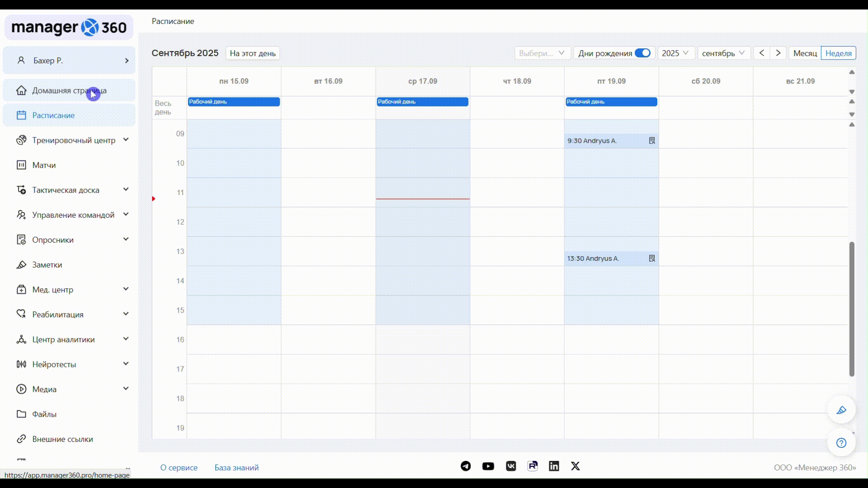The image size is (868, 488).
Task: Click the calendar vertical scrollbar thumb
Action: 852,309
